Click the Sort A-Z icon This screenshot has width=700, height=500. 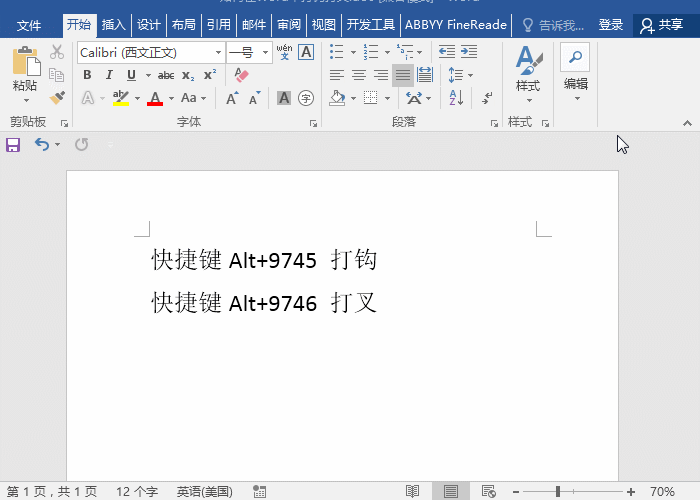[456, 98]
